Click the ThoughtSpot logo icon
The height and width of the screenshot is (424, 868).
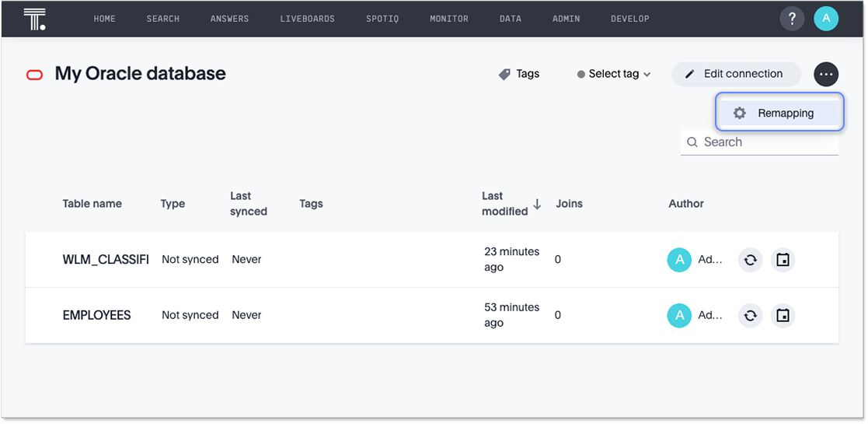[34, 19]
